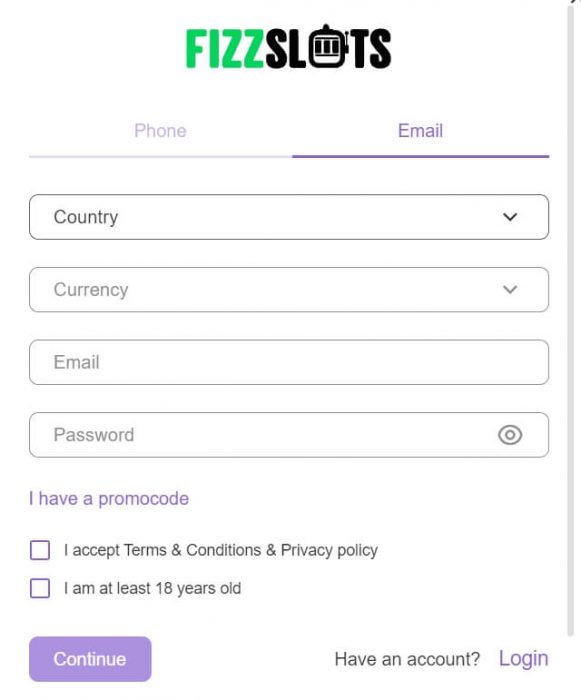Expand the Currency selection dropdown

(289, 289)
